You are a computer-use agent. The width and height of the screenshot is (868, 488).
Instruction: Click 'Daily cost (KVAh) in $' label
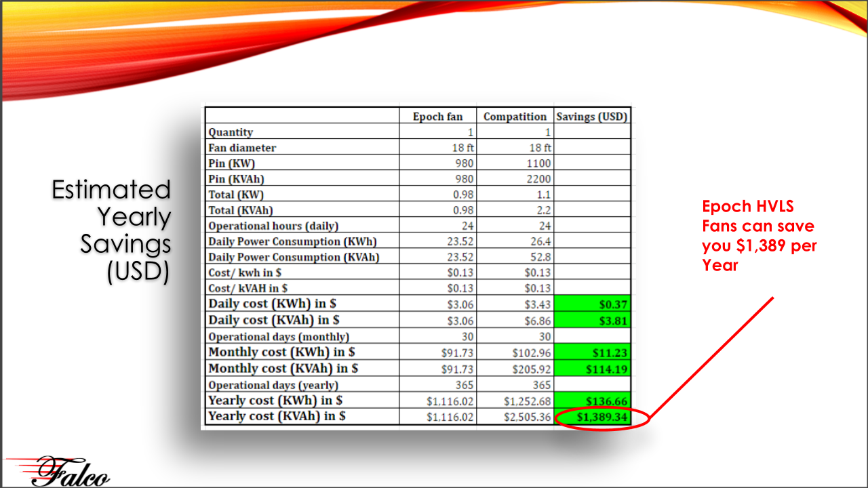pos(274,320)
